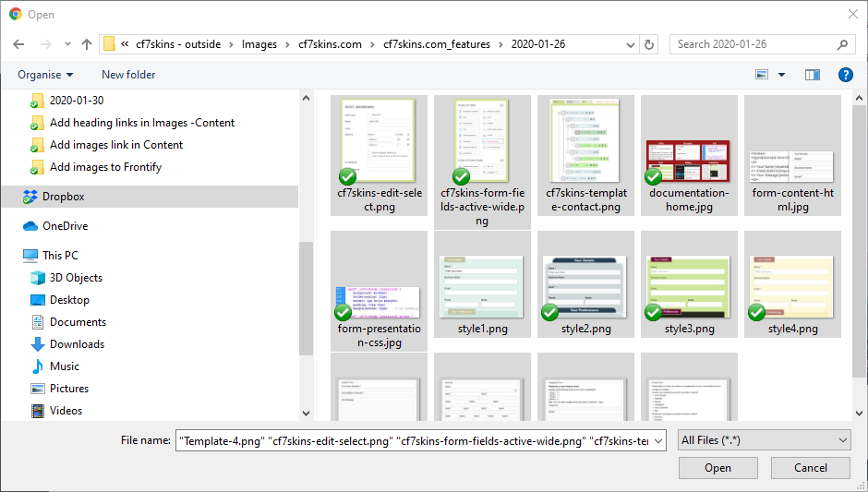868x492 pixels.
Task: Open the All Files type dropdown
Action: point(763,441)
